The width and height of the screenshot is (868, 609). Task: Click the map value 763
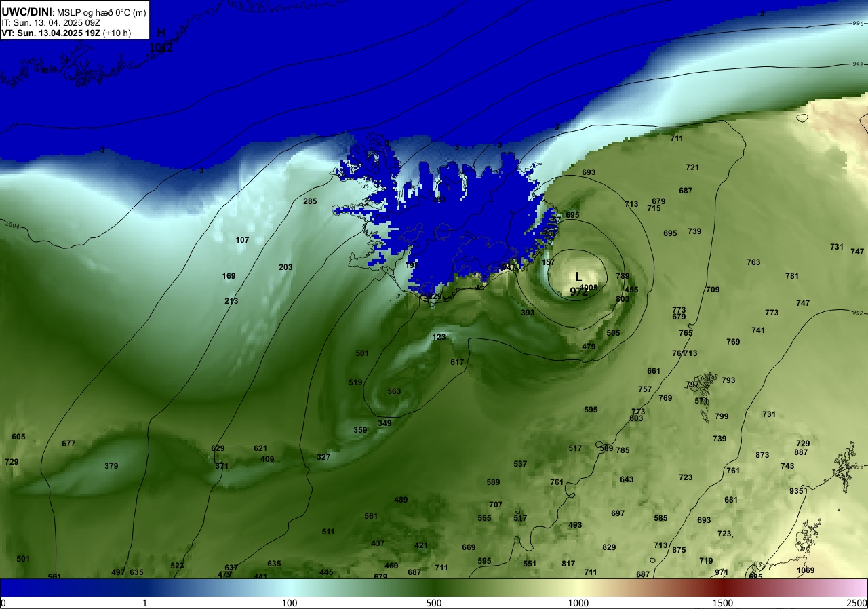pos(753,262)
